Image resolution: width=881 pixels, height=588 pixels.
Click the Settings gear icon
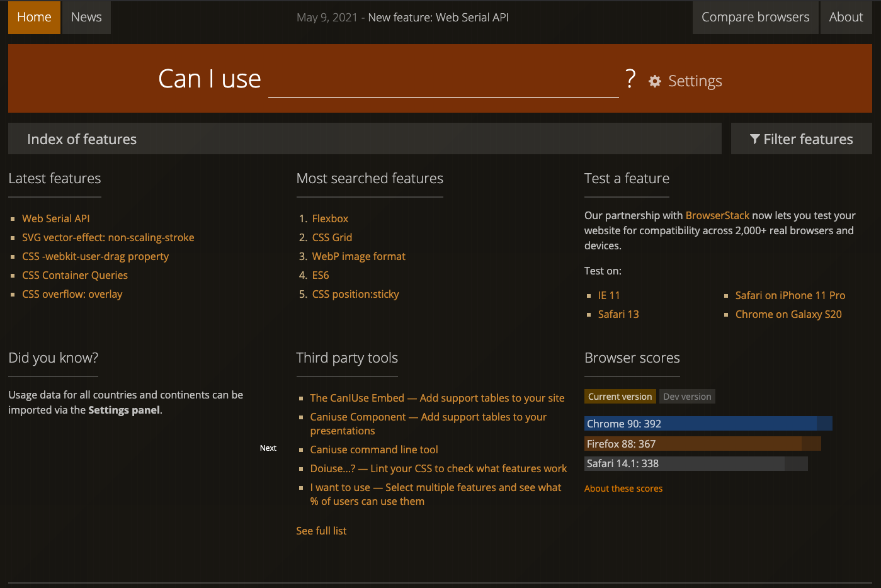[x=655, y=81]
